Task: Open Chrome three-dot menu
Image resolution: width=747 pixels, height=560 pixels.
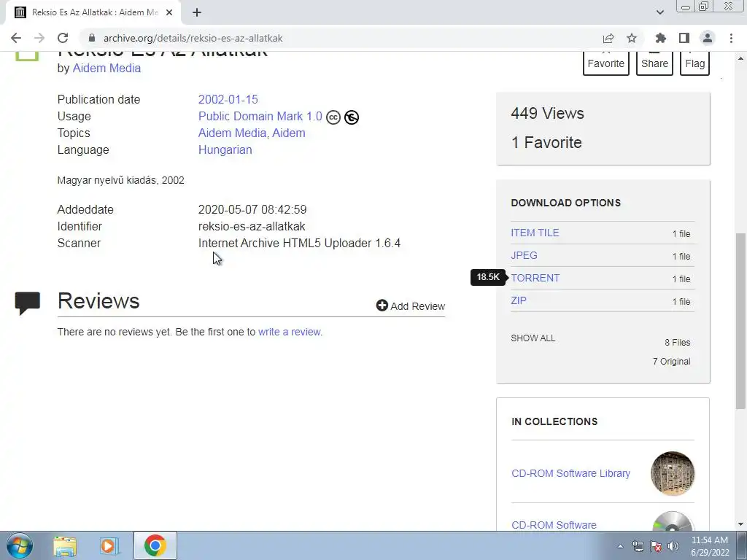Action: click(731, 38)
